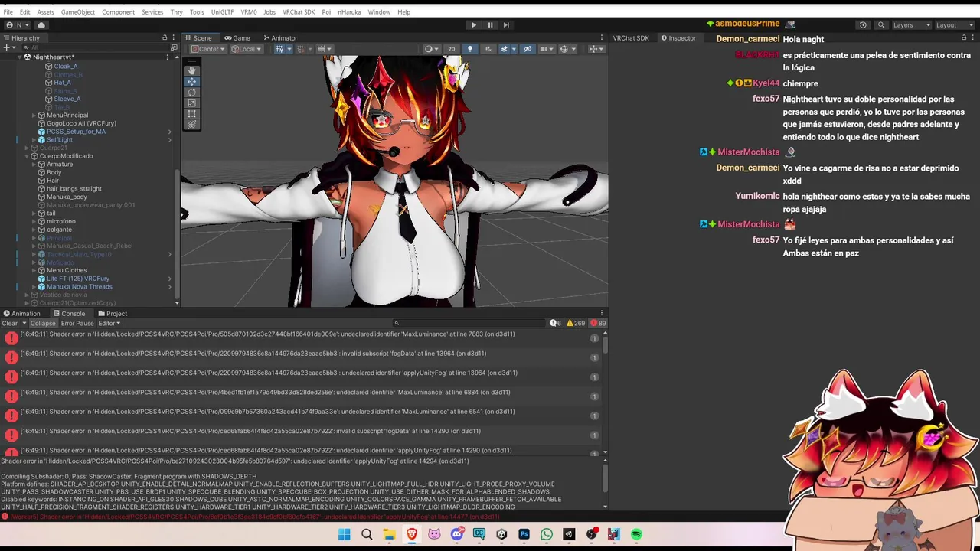Open Spotify from the taskbar

pyautogui.click(x=636, y=534)
